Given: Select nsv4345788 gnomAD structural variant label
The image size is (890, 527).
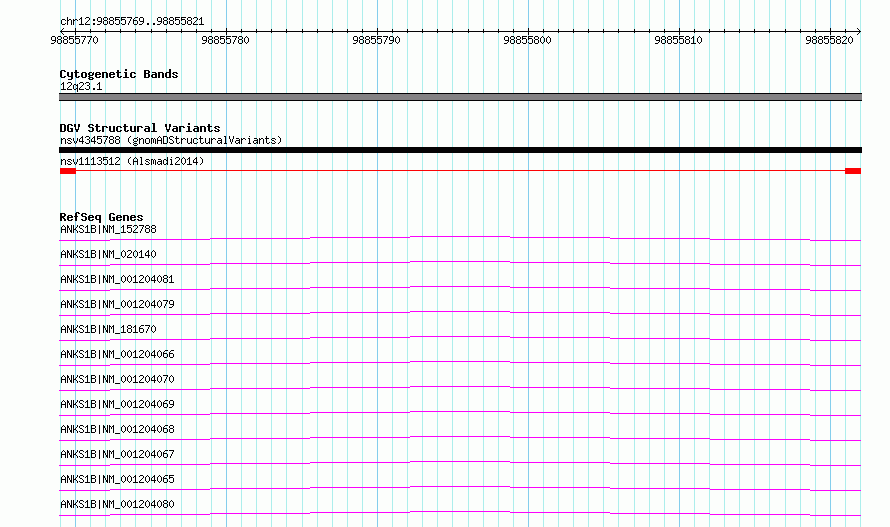Looking at the screenshot, I should click(171, 140).
